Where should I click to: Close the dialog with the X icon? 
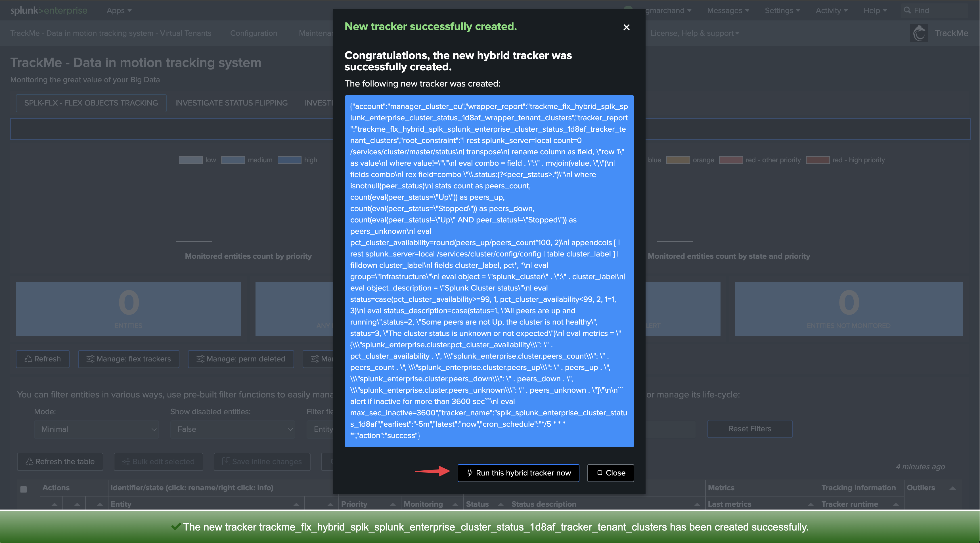(626, 28)
